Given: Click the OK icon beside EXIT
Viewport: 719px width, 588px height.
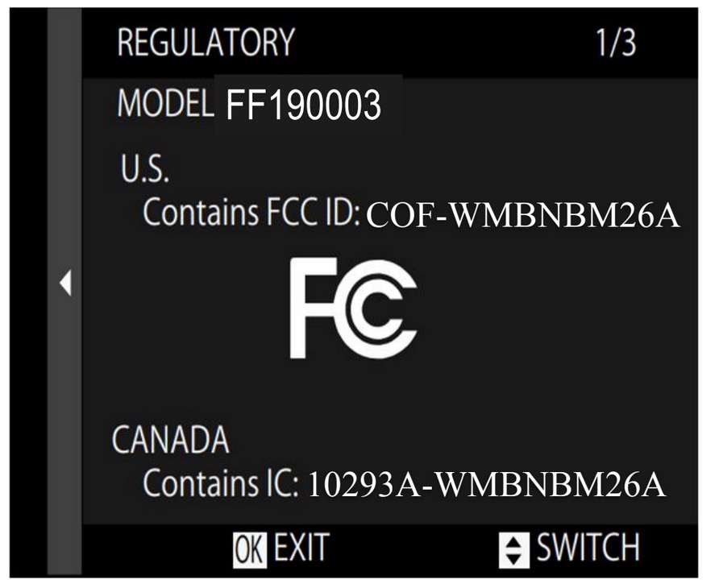Looking at the screenshot, I should pos(249,549).
